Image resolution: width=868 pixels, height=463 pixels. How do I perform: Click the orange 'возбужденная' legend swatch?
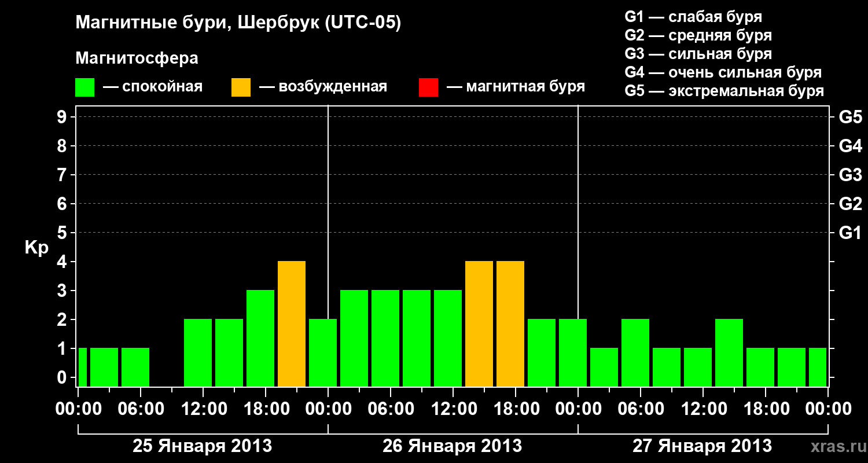pyautogui.click(x=241, y=87)
